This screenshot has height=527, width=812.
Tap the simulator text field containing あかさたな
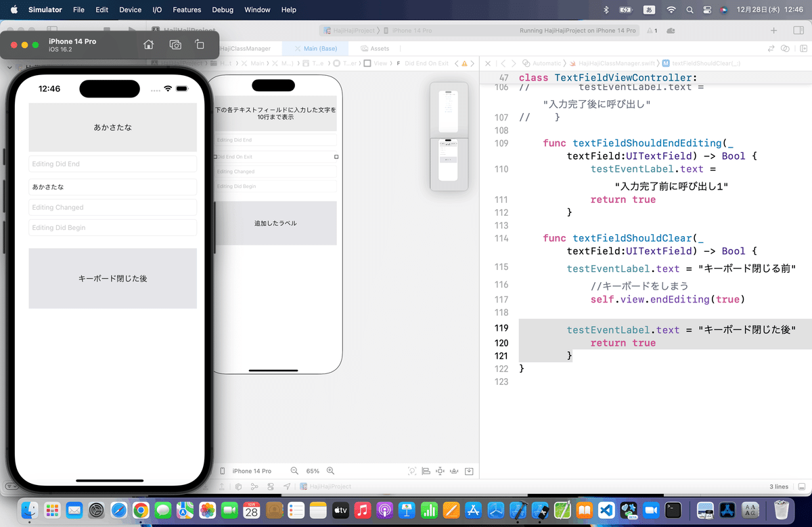112,187
